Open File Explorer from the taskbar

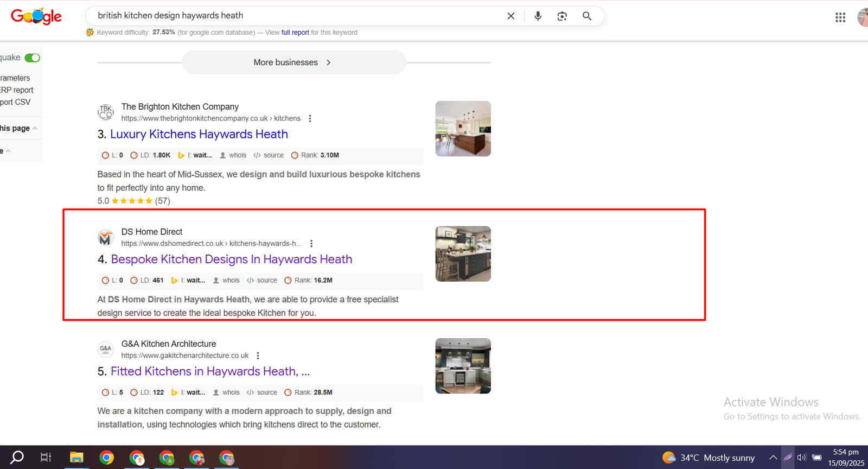click(76, 458)
